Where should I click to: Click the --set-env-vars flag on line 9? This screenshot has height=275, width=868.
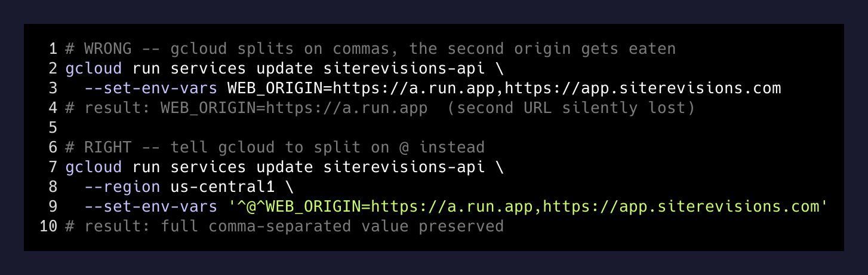tap(151, 207)
